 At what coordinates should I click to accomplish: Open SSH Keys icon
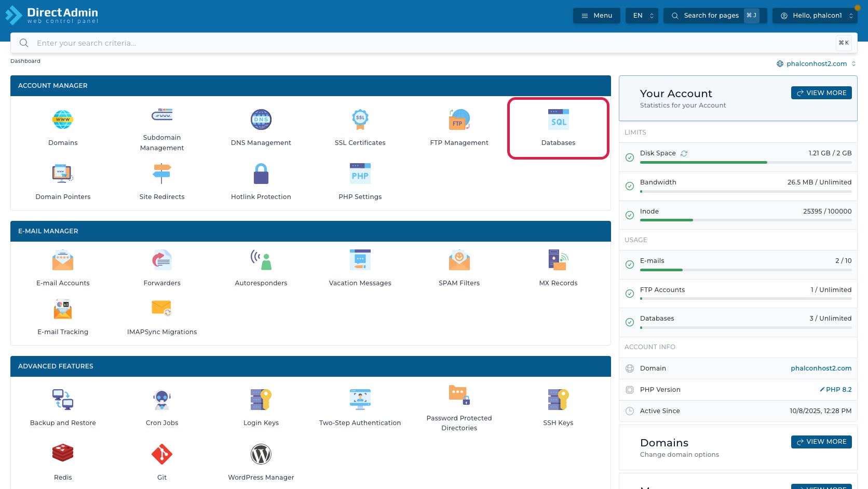coord(559,400)
